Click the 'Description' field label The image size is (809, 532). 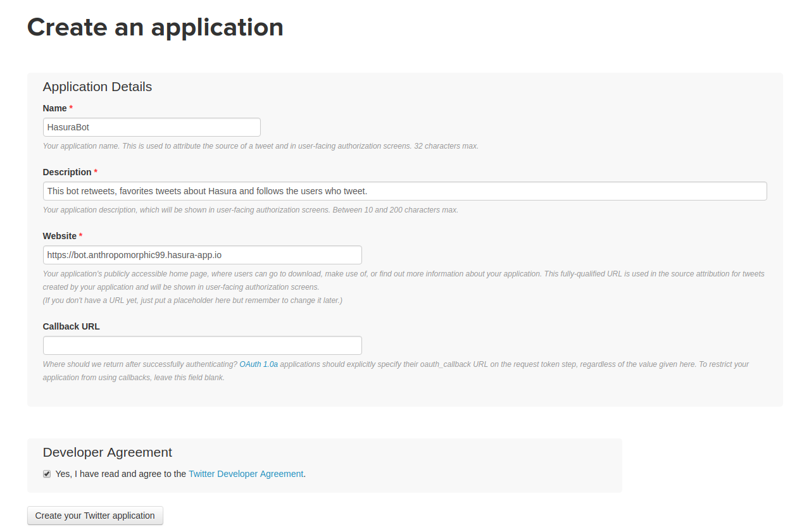(x=67, y=172)
